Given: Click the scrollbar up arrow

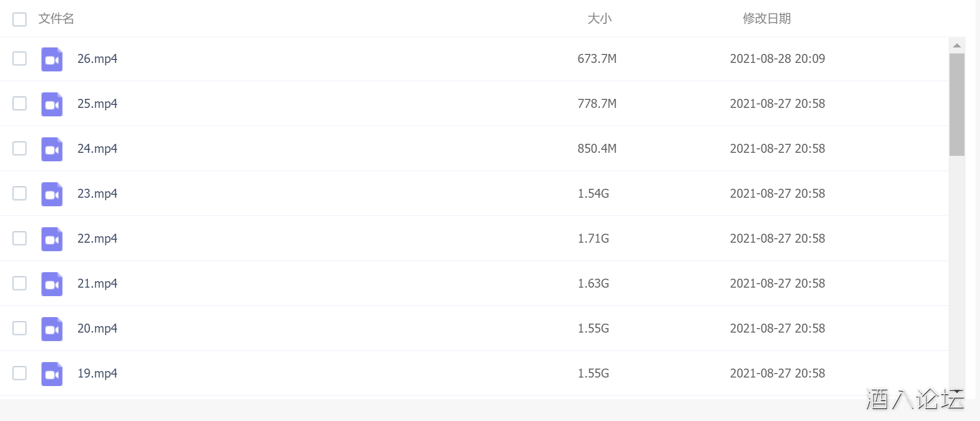Looking at the screenshot, I should 957,45.
